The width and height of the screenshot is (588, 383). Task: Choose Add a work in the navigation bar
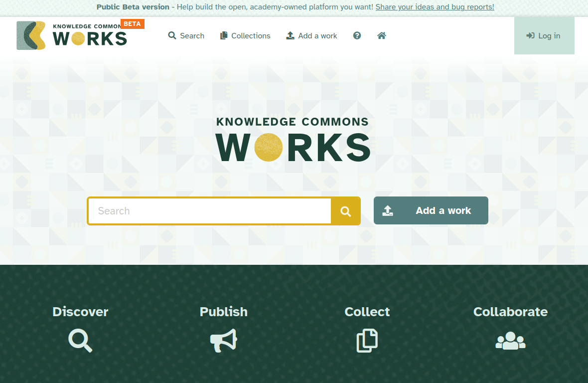point(311,35)
